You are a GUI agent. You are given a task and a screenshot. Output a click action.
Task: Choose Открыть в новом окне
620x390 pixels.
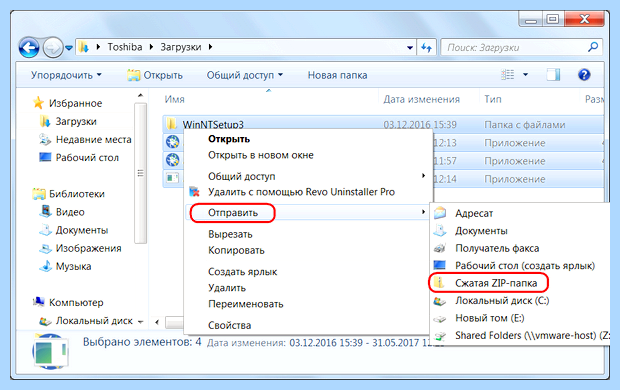(261, 155)
